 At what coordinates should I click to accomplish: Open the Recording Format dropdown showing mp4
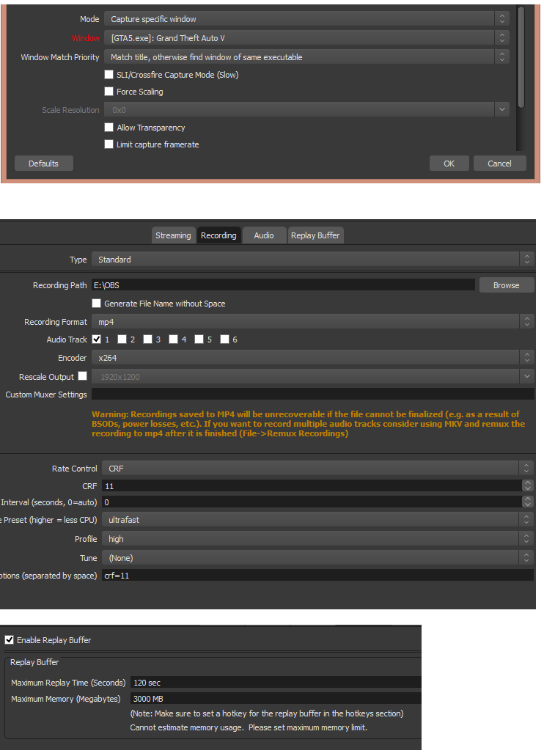312,322
